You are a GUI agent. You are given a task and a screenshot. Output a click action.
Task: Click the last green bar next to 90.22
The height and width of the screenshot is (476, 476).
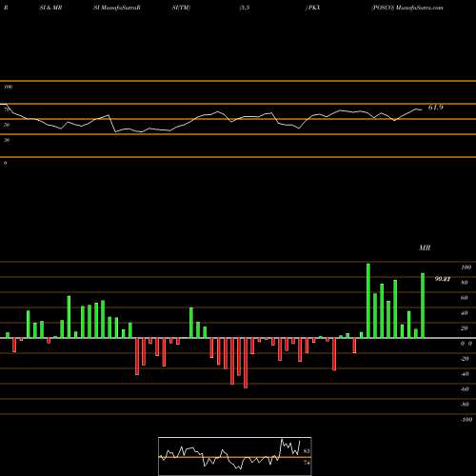coord(423,306)
